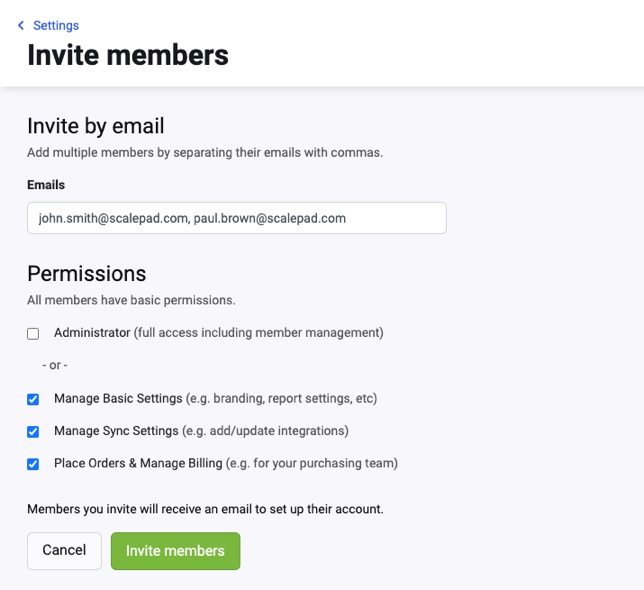644x590 pixels.
Task: Click the Manage Basic Settings label text
Action: [118, 398]
